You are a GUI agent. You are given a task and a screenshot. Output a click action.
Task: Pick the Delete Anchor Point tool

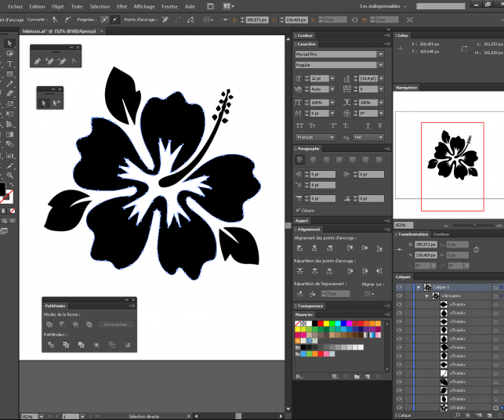(x=62, y=61)
